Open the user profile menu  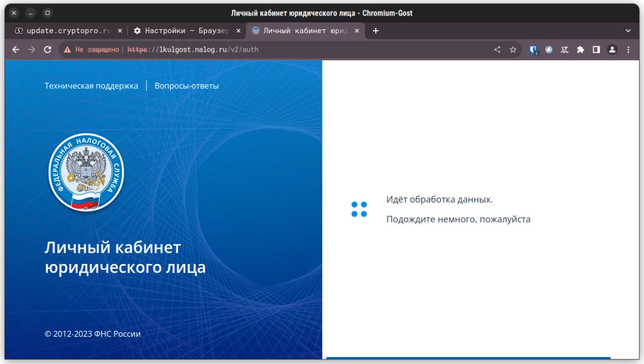pos(612,50)
